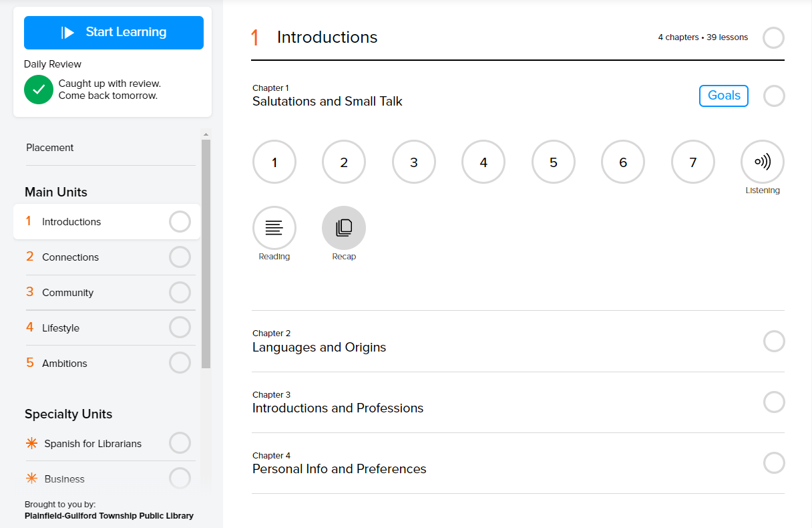Click the Spanish for Librarians asterisk icon
812x528 pixels.
click(31, 443)
